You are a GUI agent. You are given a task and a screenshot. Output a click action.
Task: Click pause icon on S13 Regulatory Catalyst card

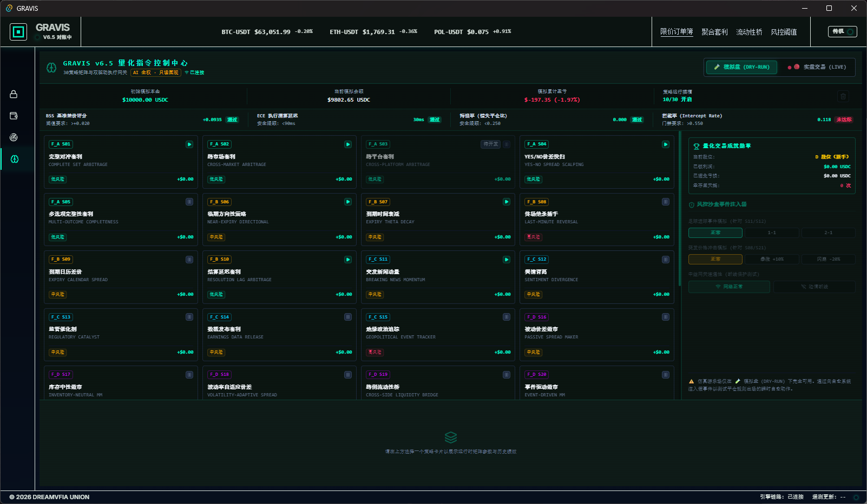189,317
